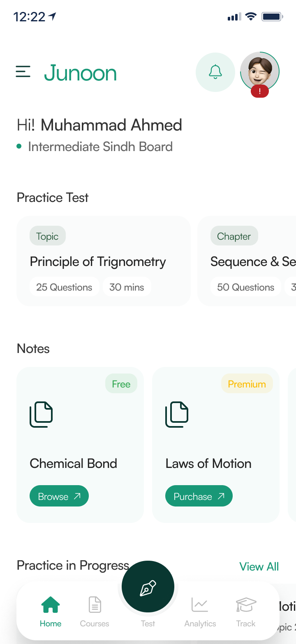Open the Practice Test section heading
The height and width of the screenshot is (644, 296).
[52, 197]
